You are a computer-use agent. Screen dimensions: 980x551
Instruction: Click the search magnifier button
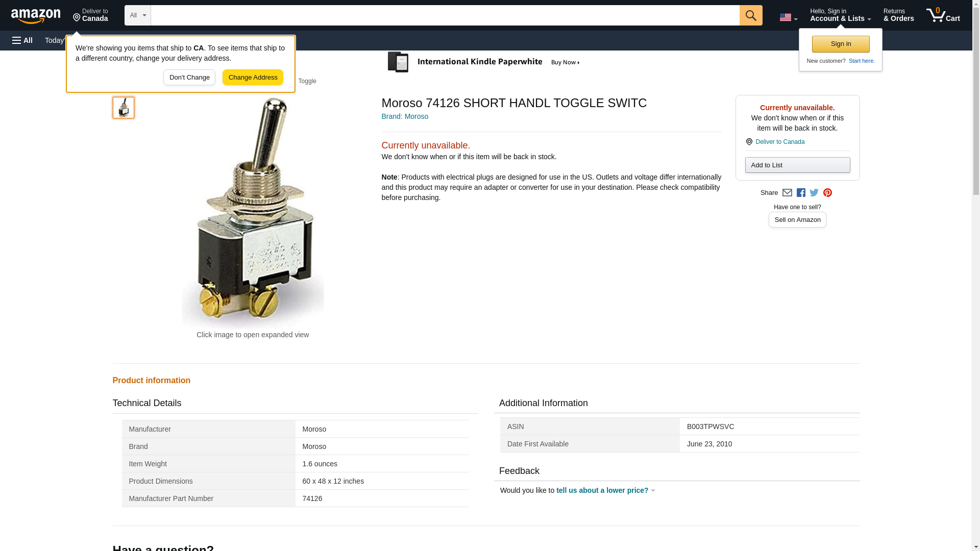[x=750, y=15]
